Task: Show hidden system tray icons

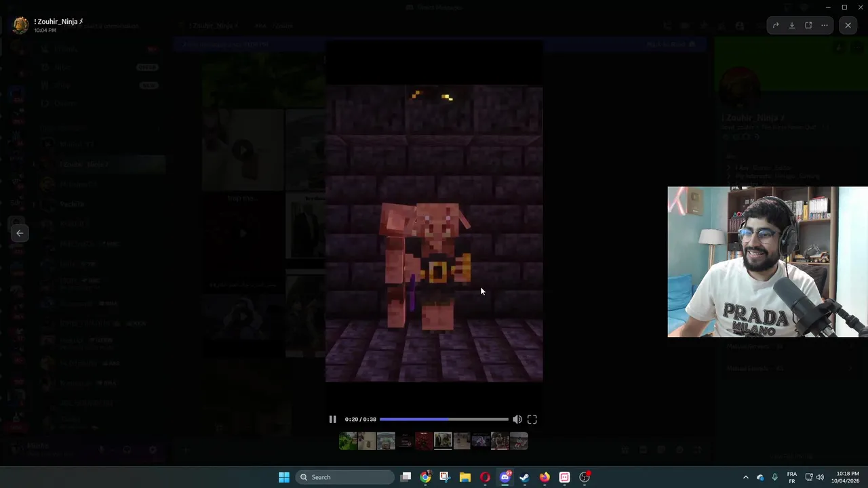Action: pos(746,477)
